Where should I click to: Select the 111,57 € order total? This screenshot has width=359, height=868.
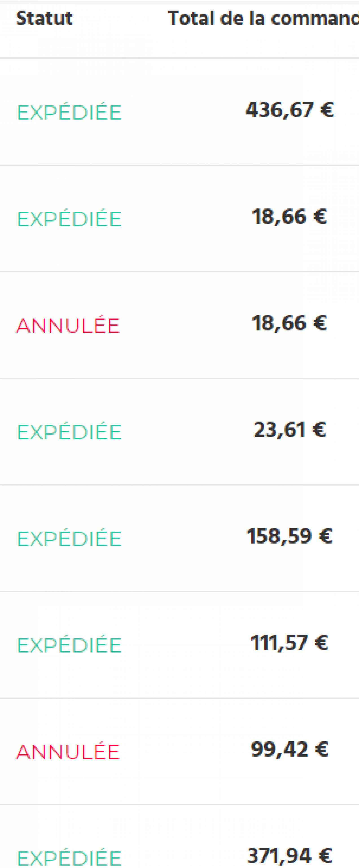coord(290,642)
